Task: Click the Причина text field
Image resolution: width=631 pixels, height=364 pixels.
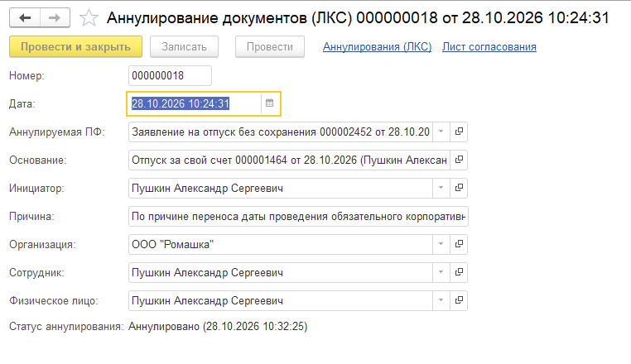Action: [x=298, y=217]
